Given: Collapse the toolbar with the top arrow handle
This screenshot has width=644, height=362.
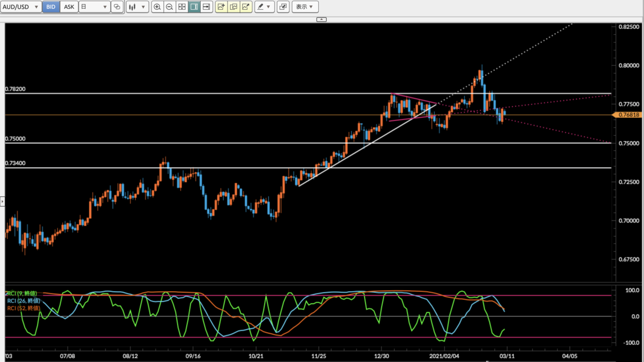Looking at the screenshot, I should (321, 19).
